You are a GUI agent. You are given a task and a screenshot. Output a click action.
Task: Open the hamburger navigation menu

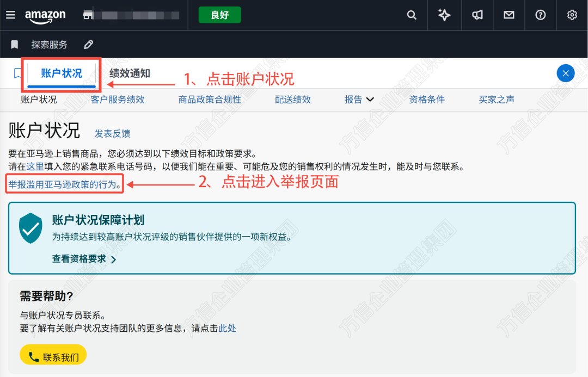pyautogui.click(x=10, y=15)
